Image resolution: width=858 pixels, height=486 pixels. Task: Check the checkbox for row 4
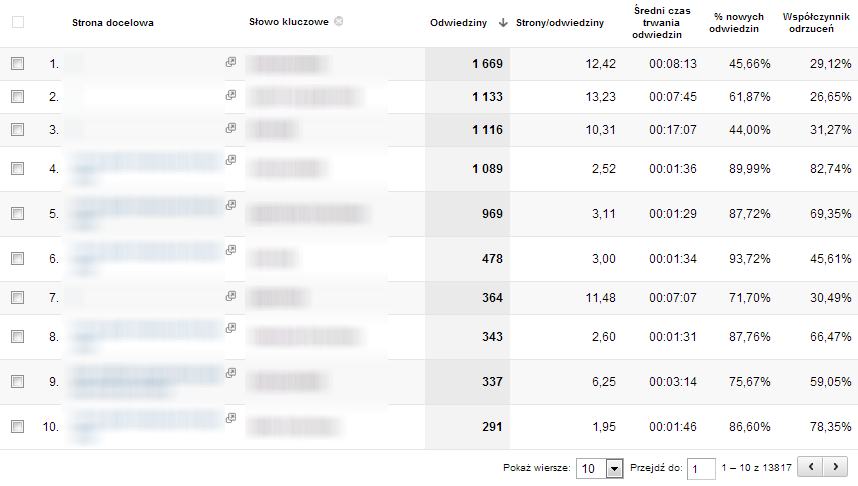click(17, 169)
